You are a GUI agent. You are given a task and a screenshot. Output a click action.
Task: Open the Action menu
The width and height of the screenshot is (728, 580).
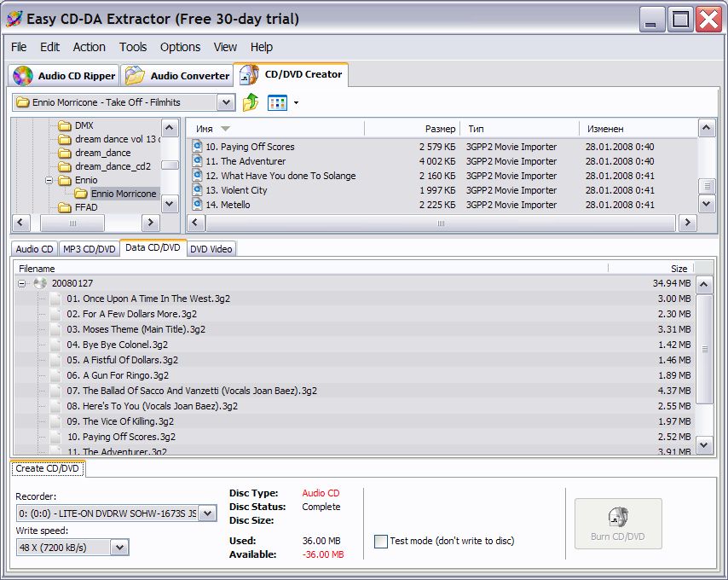coord(90,47)
